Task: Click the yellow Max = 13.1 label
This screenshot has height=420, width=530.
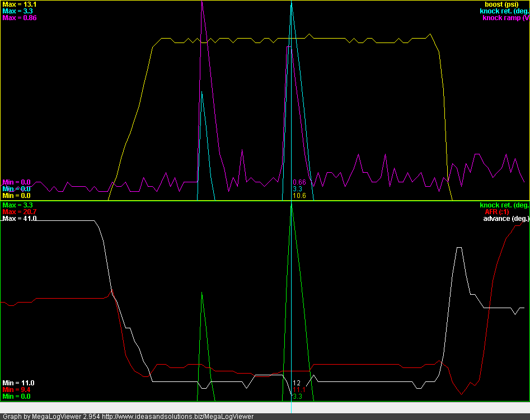Action: (18, 4)
